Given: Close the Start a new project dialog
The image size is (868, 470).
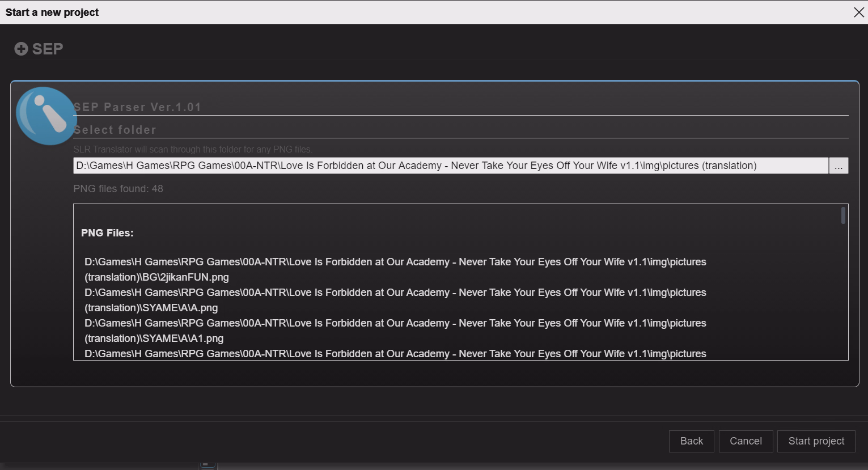Looking at the screenshot, I should pos(858,12).
